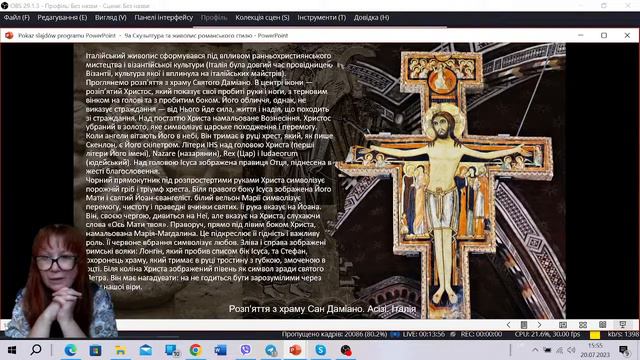Go to previous slide in PowerPoint show

[509, 325]
